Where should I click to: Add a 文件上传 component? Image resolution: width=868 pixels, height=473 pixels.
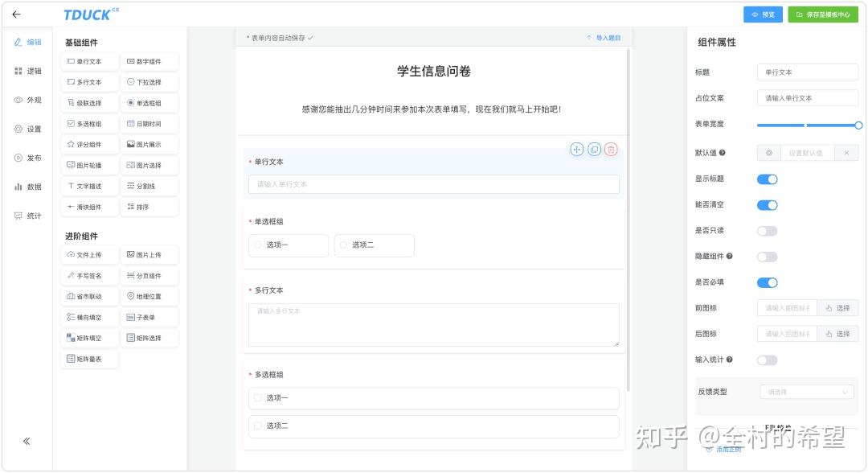click(x=90, y=255)
